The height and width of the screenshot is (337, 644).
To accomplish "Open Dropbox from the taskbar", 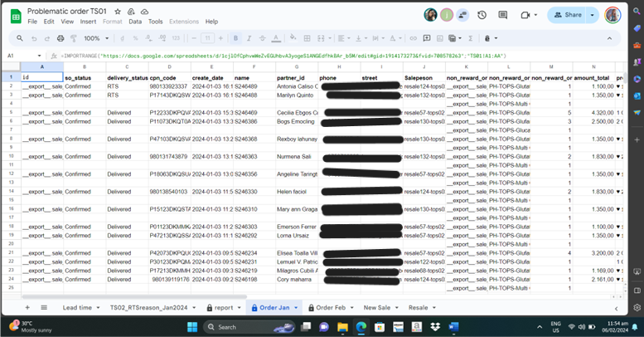I will [x=435, y=327].
